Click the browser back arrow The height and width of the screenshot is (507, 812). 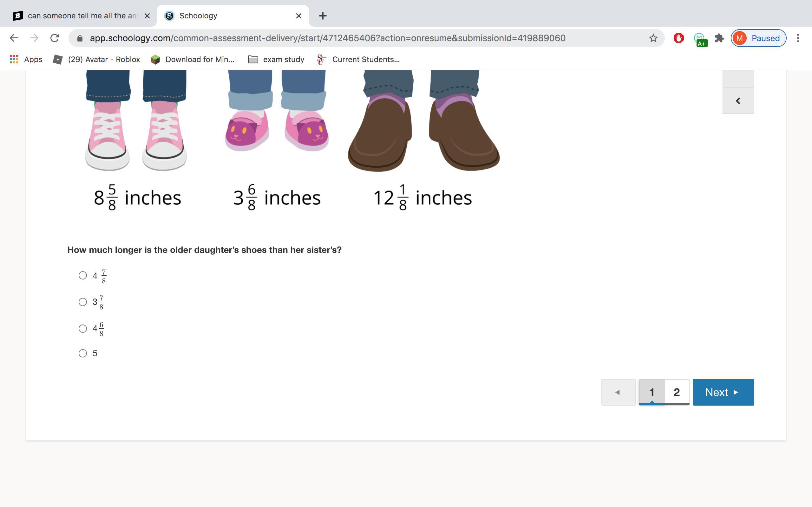14,38
